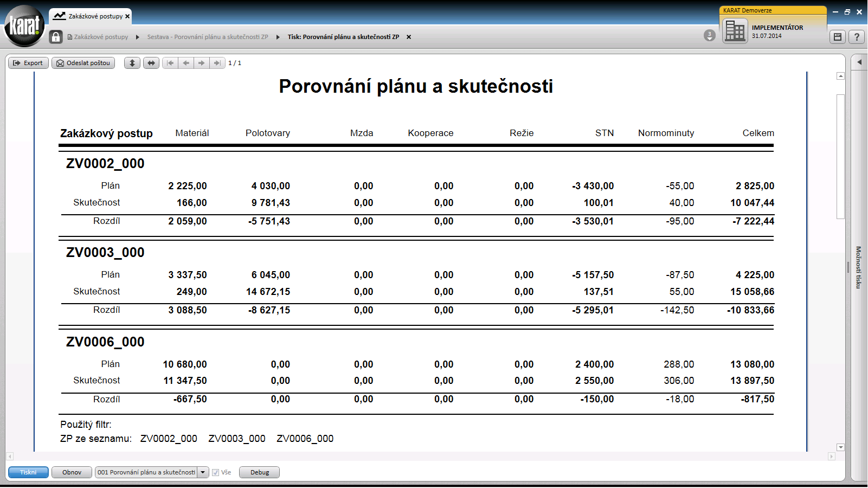Click the Materiál column header
The width and height of the screenshot is (868, 488).
(192, 133)
